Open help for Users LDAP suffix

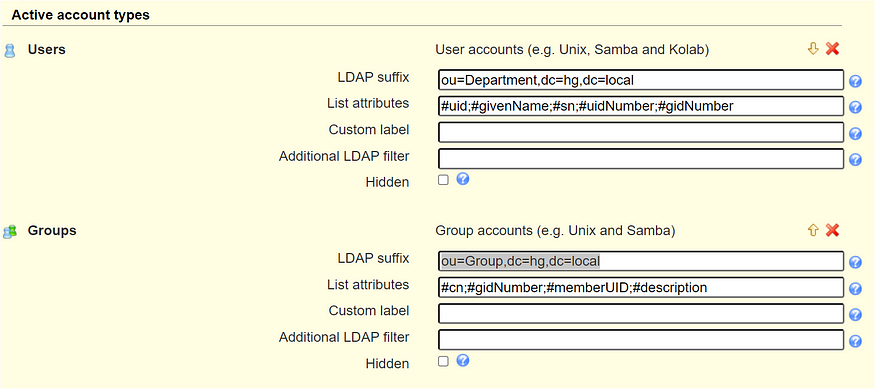pyautogui.click(x=855, y=81)
